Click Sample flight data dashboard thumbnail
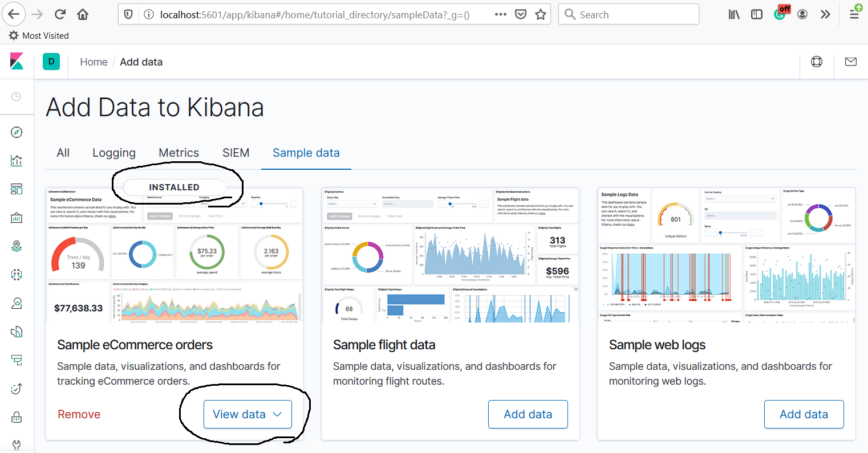This screenshot has width=868, height=453. (451, 255)
